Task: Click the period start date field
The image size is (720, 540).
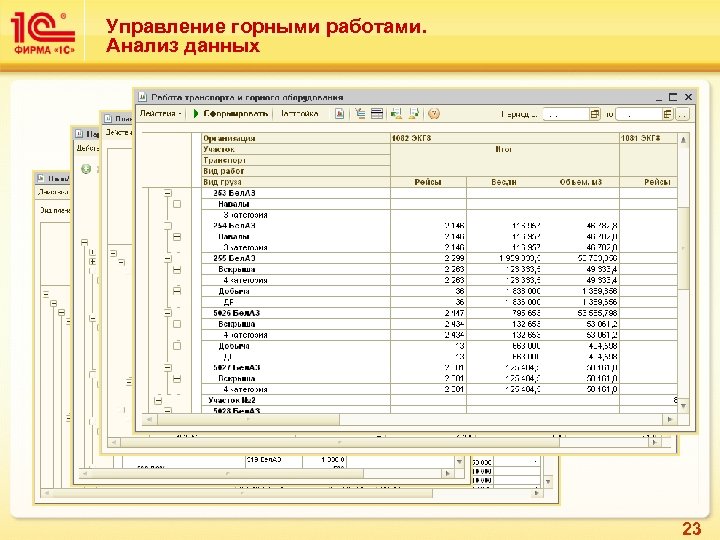Action: pyautogui.click(x=566, y=114)
